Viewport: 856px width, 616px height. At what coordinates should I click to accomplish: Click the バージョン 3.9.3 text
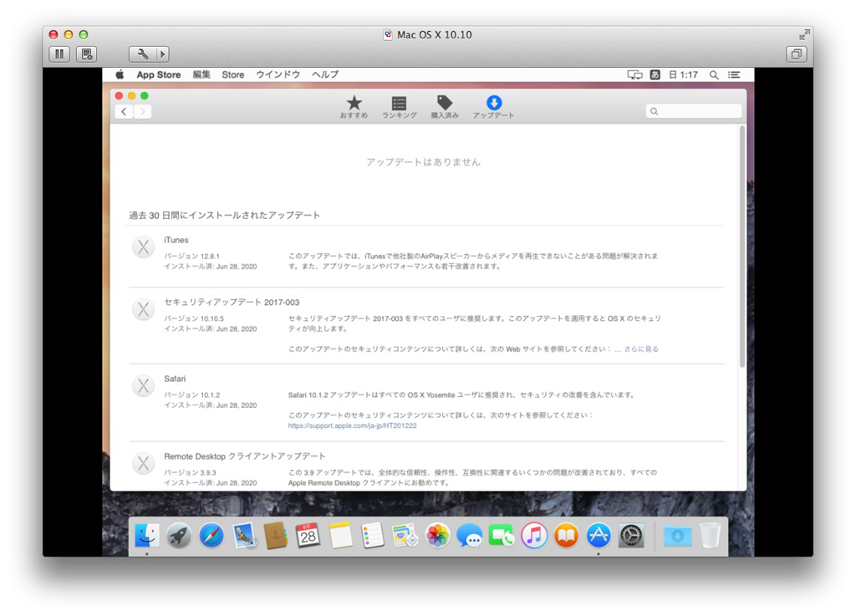(190, 472)
